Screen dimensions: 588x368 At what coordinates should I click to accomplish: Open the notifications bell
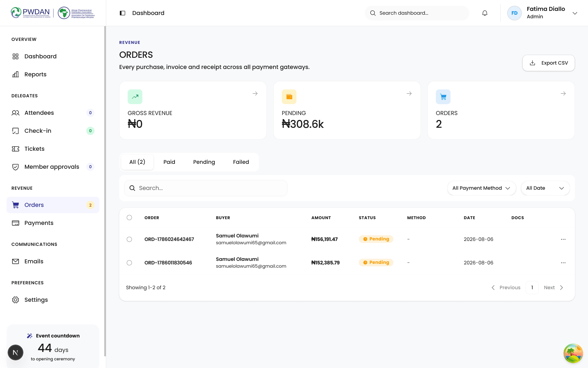tap(485, 13)
